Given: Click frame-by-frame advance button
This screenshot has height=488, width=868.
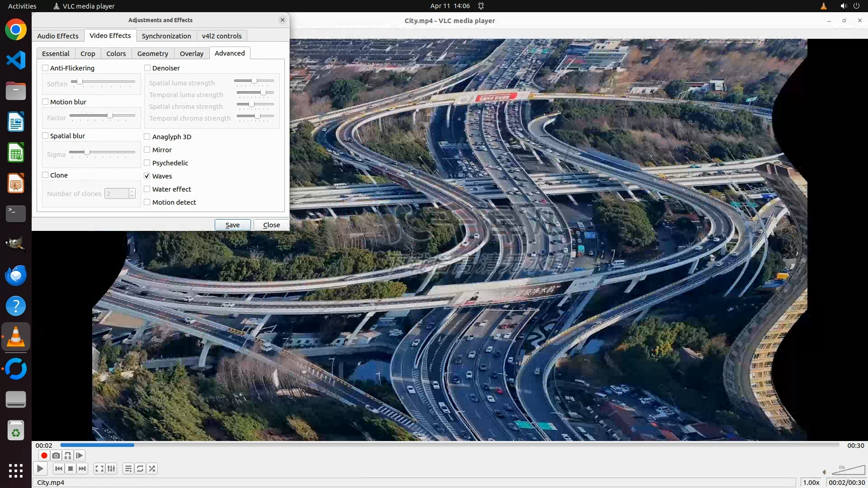Looking at the screenshot, I should (80, 455).
